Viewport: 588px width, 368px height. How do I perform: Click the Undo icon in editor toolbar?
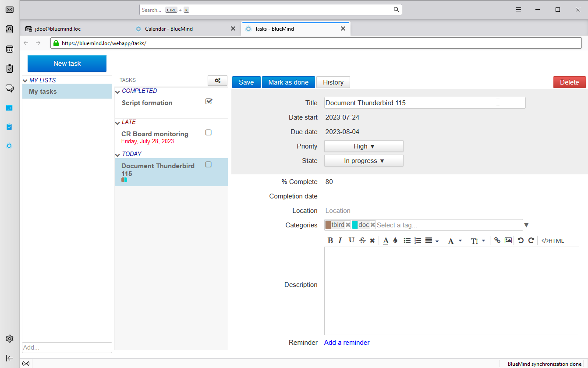pos(521,241)
